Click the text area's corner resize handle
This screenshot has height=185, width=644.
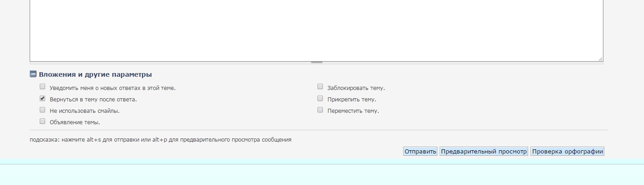pyautogui.click(x=601, y=59)
